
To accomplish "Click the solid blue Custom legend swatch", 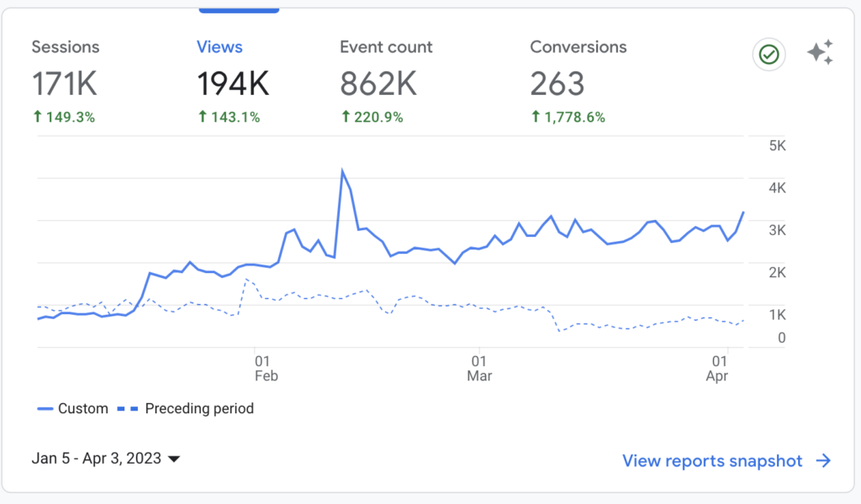I will pos(45,409).
